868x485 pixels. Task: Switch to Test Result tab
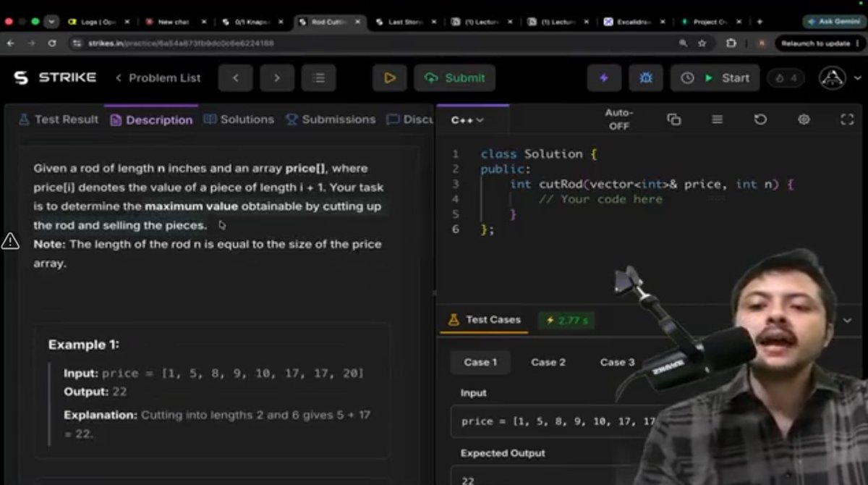[x=59, y=119]
